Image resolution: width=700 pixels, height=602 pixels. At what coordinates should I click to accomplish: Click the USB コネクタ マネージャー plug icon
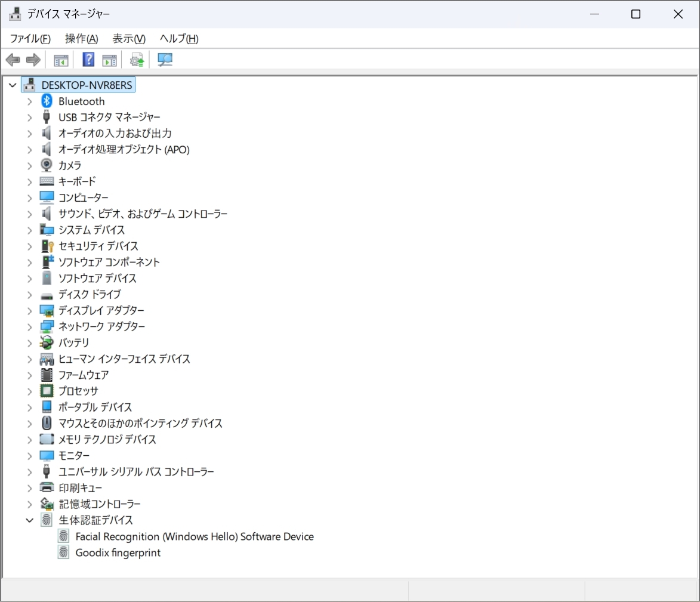tap(46, 117)
